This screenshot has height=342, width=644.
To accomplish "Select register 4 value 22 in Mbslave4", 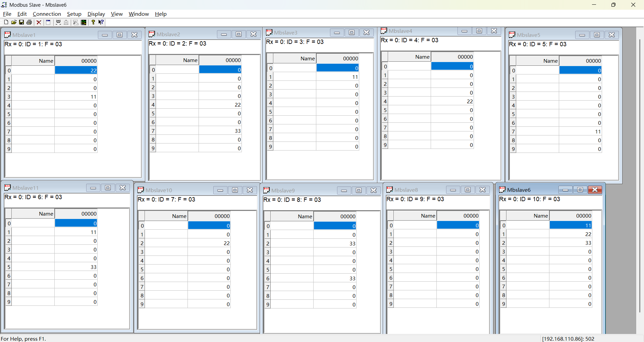I will (x=452, y=102).
